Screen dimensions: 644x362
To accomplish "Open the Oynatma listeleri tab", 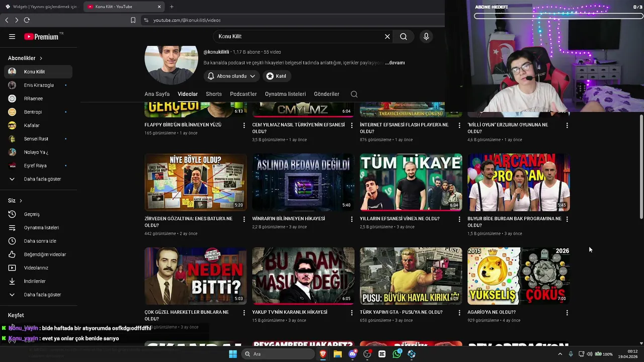I will (285, 94).
